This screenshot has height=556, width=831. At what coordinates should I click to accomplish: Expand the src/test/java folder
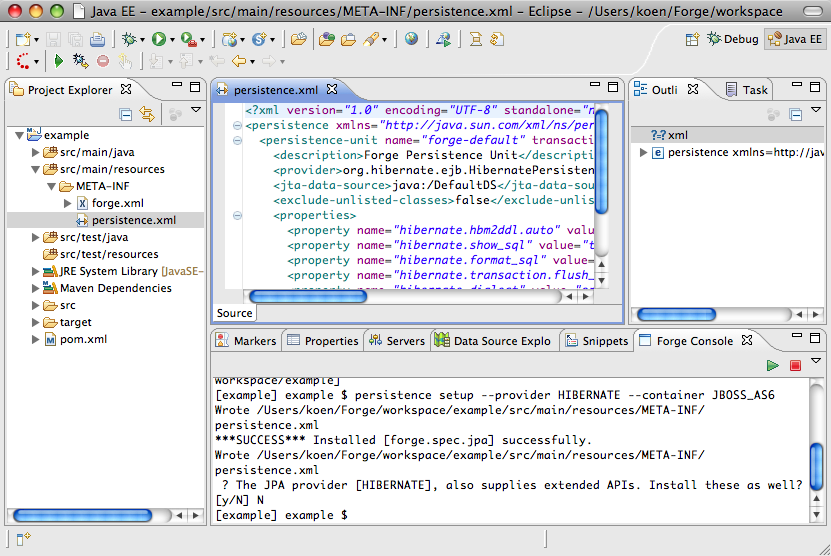pos(36,237)
